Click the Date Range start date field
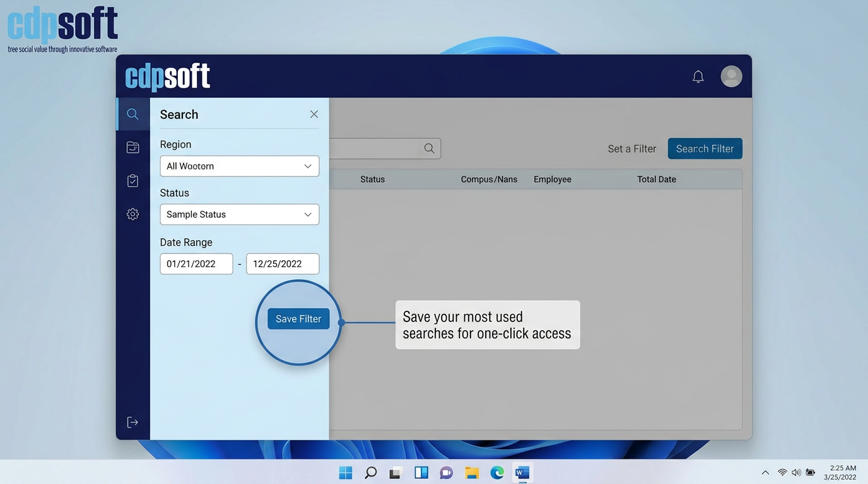868x484 pixels. (x=196, y=264)
